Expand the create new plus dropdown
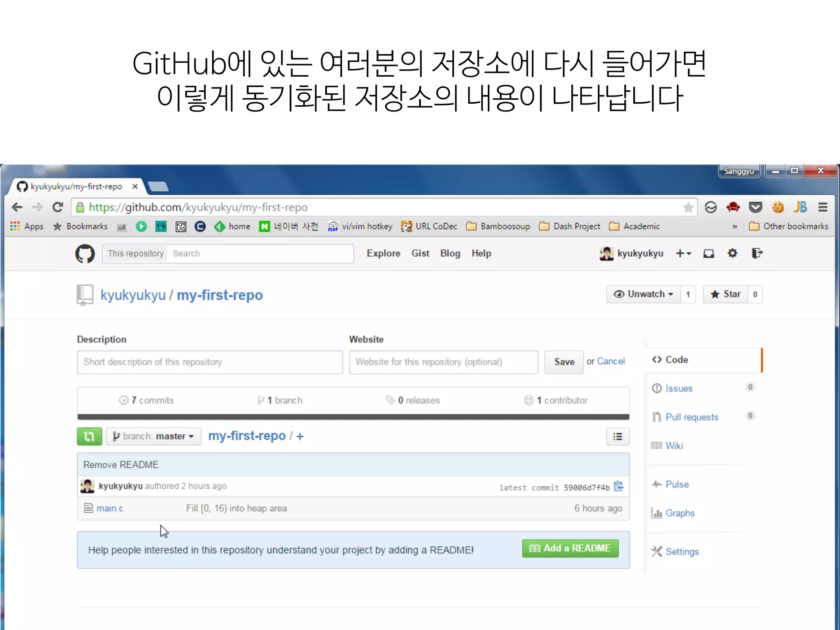The height and width of the screenshot is (630, 840). (x=683, y=253)
